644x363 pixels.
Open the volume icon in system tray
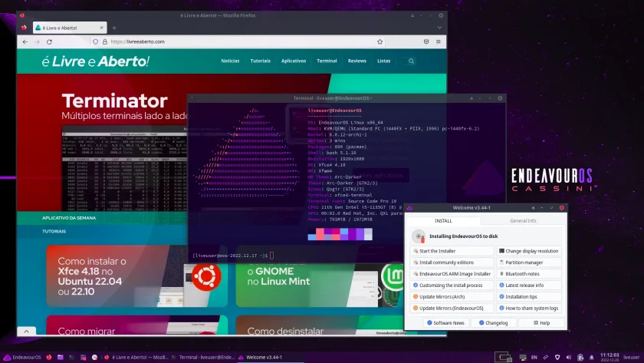[x=569, y=358]
